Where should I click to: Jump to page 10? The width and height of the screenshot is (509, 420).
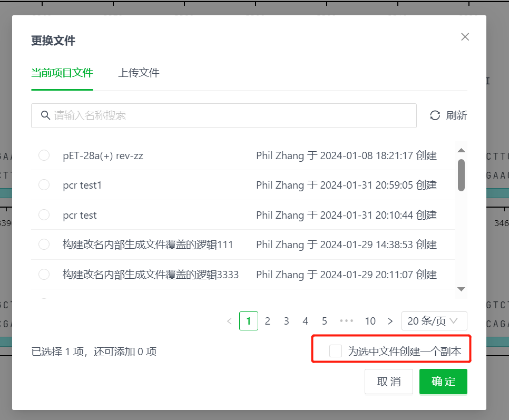(x=370, y=321)
